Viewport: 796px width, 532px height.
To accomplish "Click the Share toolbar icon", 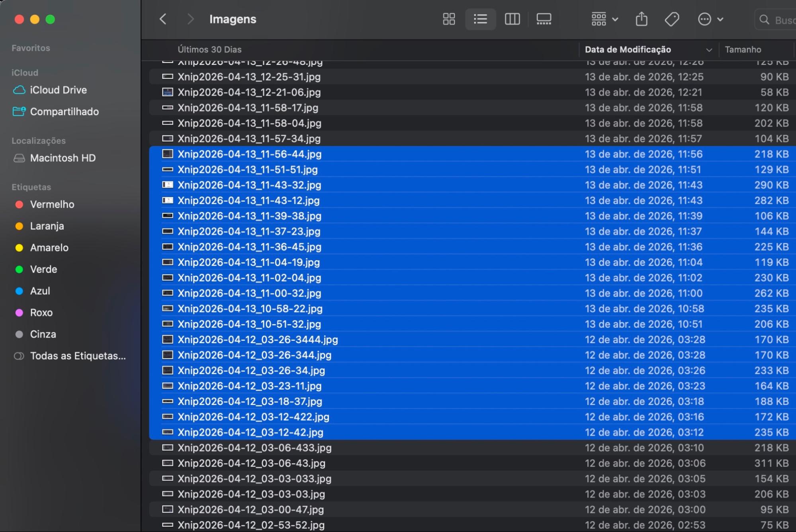I will coord(641,19).
